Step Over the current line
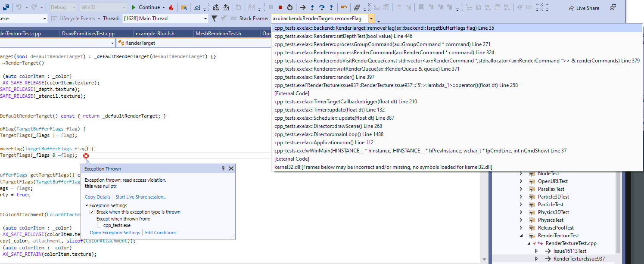The width and height of the screenshot is (644, 264). 321,7
